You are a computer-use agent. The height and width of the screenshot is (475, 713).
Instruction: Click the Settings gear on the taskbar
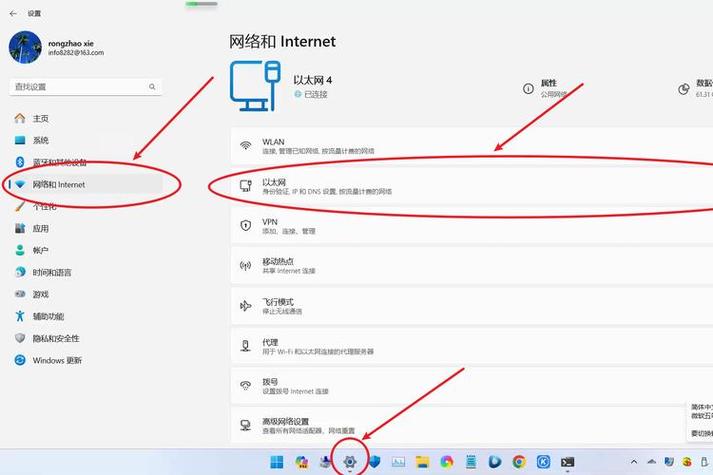coord(350,462)
